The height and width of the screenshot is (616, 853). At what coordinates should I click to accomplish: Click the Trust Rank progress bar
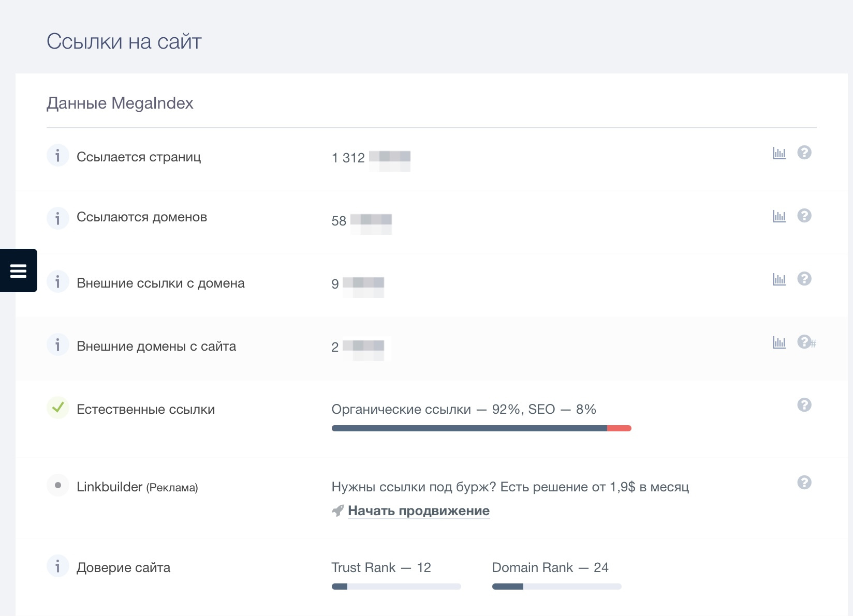(396, 587)
